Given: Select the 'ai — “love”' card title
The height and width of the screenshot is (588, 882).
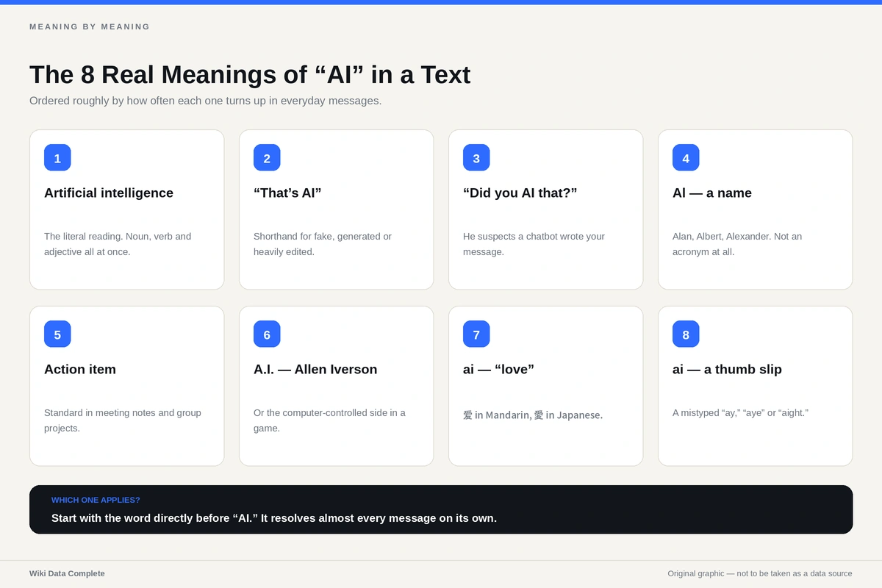Looking at the screenshot, I should (498, 370).
